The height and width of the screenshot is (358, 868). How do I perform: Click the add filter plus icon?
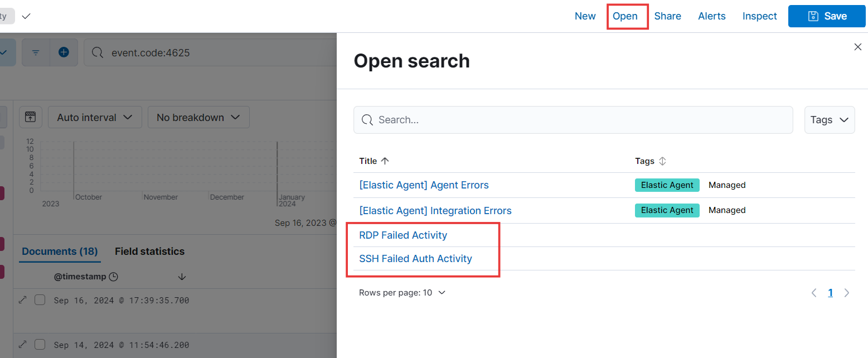click(x=64, y=52)
